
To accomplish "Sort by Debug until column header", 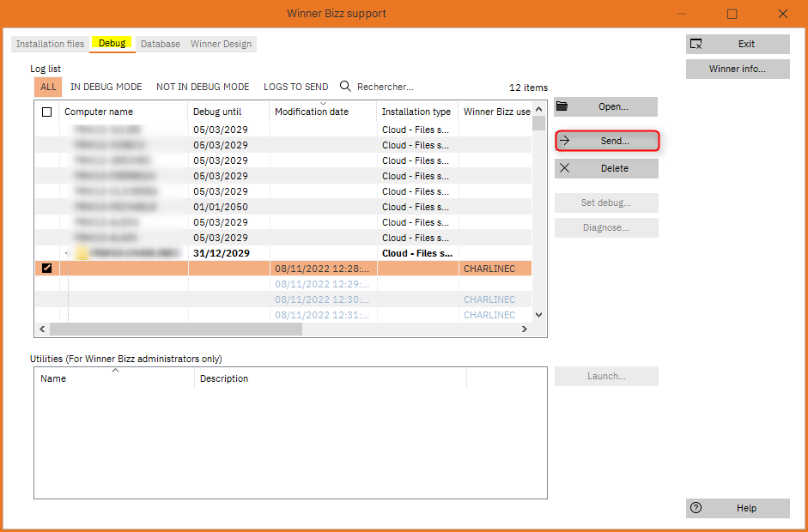I will click(228, 112).
